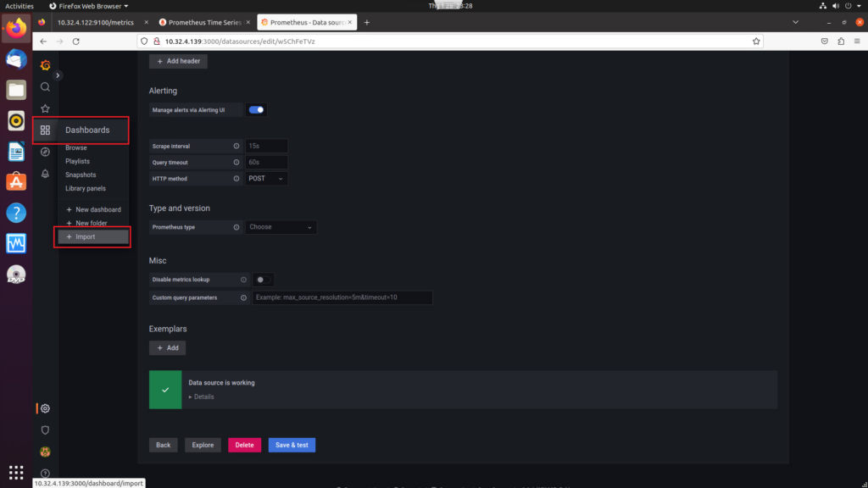Click Dashboards menu header
Viewport: 868px width, 488px height.
(87, 130)
